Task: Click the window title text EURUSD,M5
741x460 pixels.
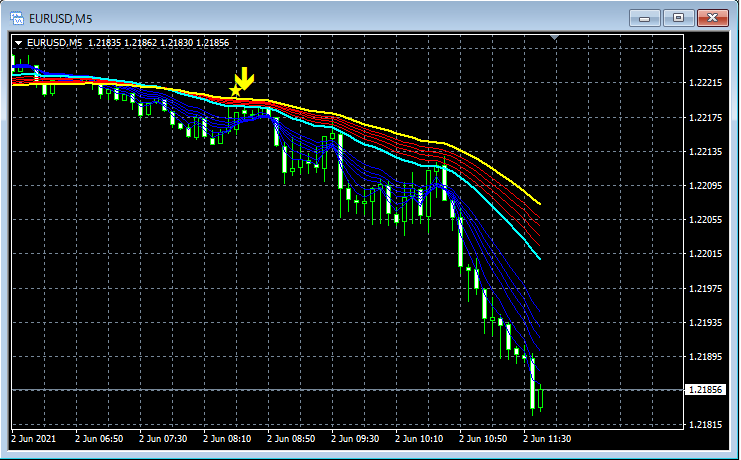Action: (61, 19)
